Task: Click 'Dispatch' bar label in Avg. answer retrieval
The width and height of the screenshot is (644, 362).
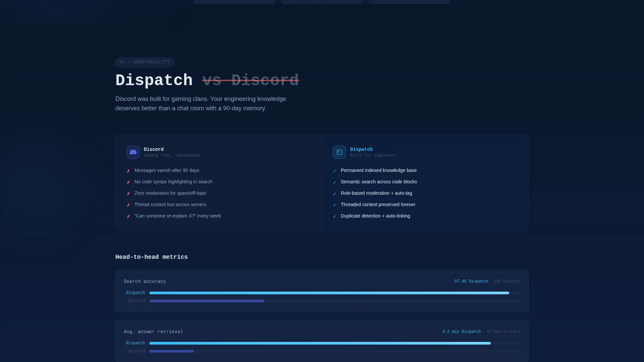Action: coord(136,343)
